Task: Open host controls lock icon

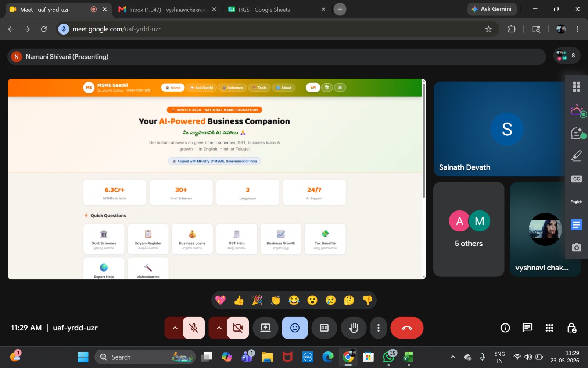Action: 571,328
